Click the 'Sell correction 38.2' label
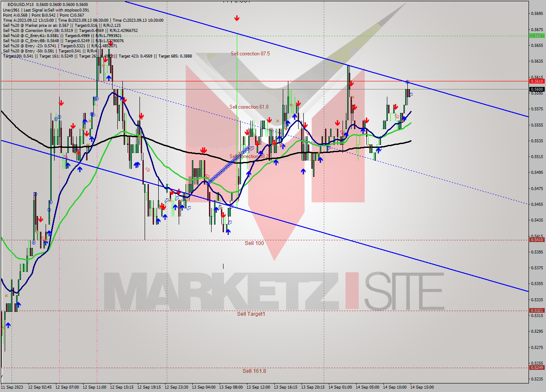The image size is (546, 392). click(249, 156)
